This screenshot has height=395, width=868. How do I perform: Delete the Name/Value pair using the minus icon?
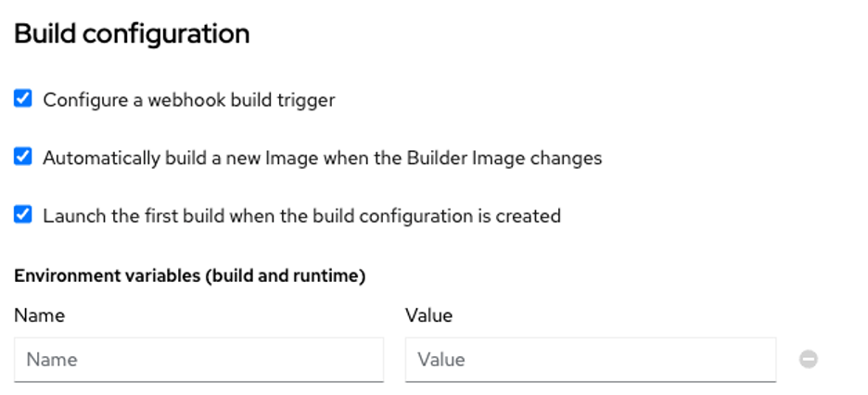click(809, 360)
